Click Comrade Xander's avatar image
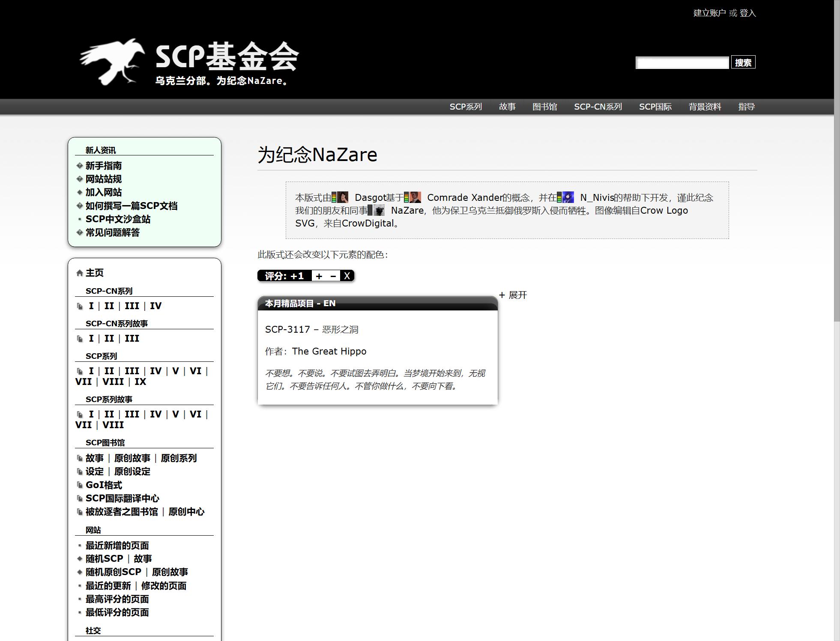840x641 pixels. click(415, 197)
